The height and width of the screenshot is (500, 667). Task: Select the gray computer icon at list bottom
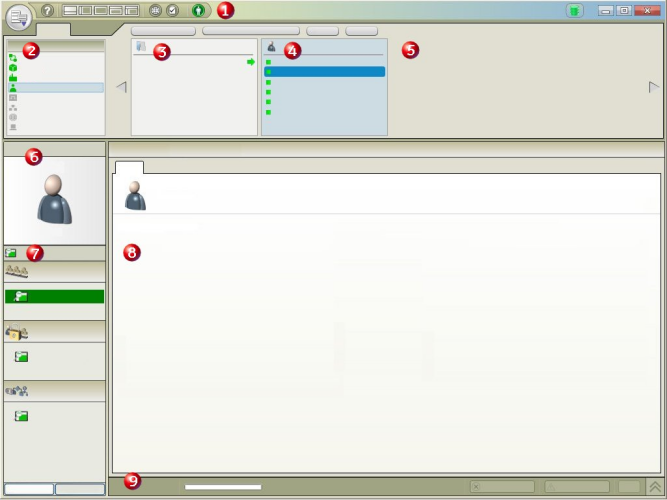tap(13, 127)
